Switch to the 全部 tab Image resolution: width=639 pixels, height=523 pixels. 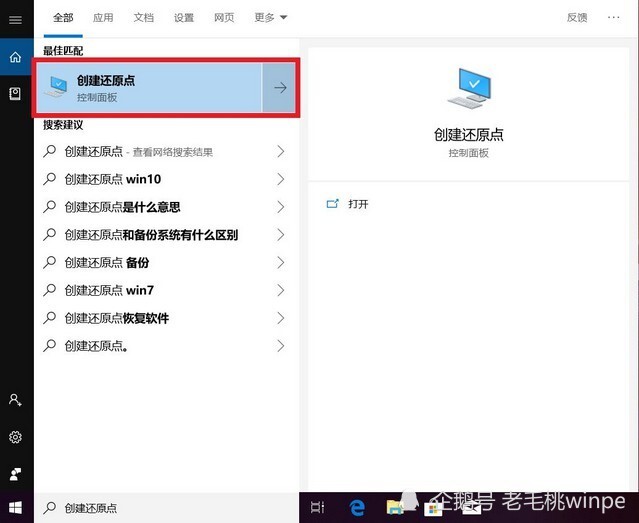tap(63, 18)
